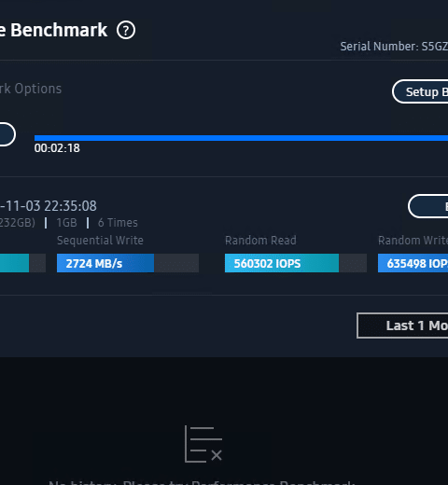
Task: Click the Random Read label
Action: [x=260, y=241]
